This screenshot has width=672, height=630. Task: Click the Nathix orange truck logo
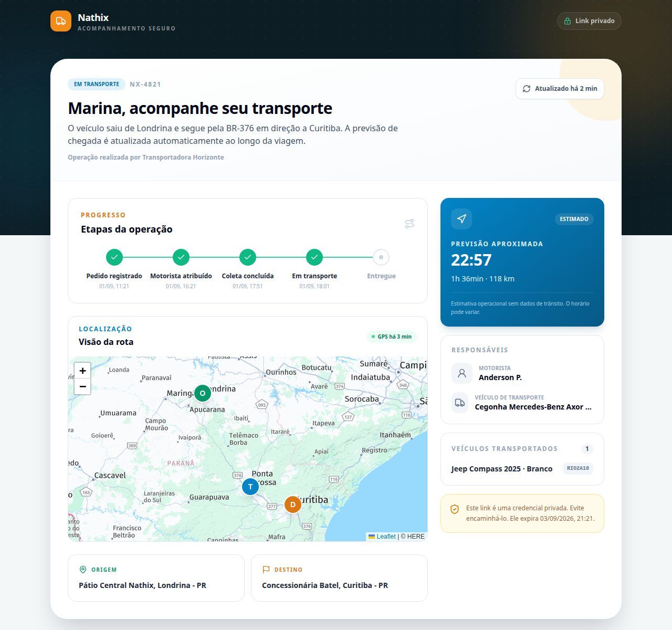tap(61, 21)
